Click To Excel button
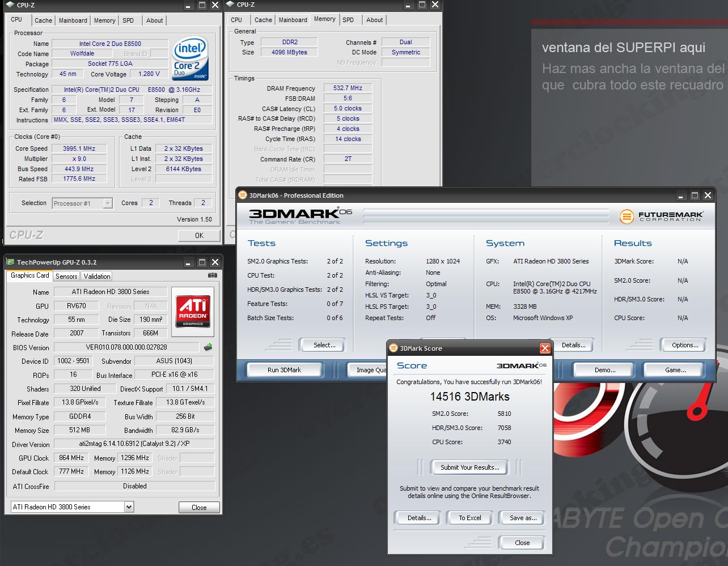The image size is (728, 566). (470, 518)
